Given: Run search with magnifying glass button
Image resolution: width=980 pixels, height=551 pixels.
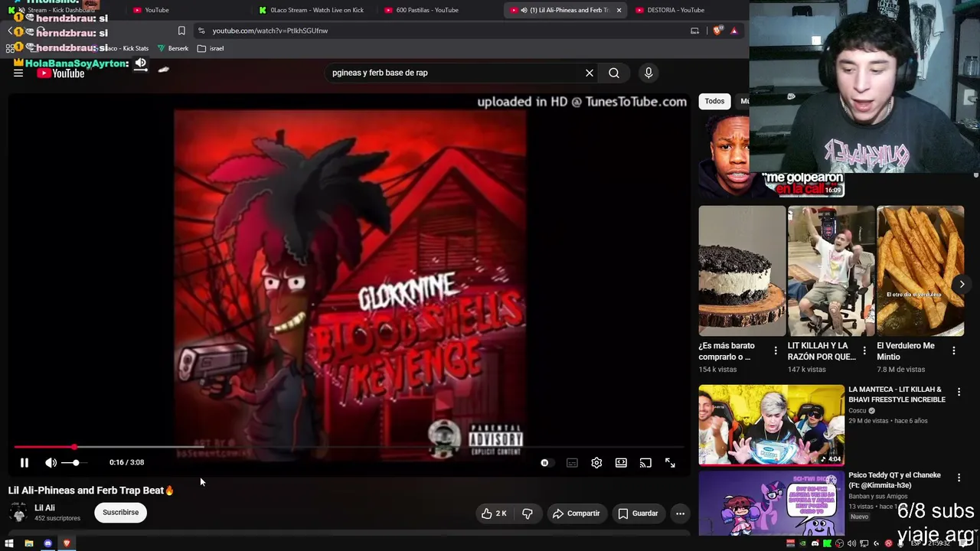Looking at the screenshot, I should click(614, 73).
